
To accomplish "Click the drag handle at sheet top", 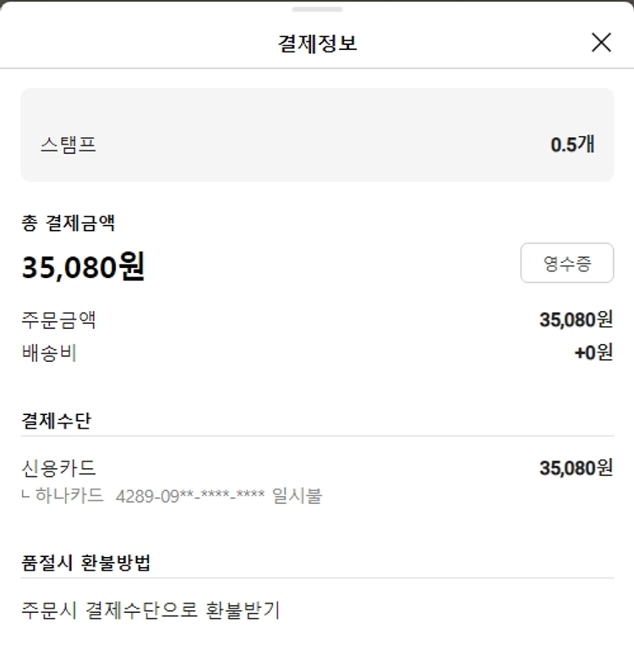I will point(317,9).
